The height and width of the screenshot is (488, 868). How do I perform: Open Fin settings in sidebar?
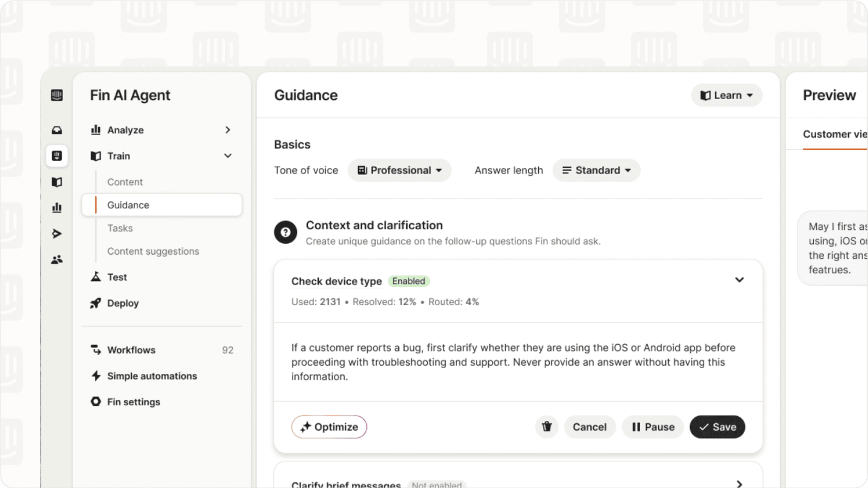pyautogui.click(x=134, y=402)
